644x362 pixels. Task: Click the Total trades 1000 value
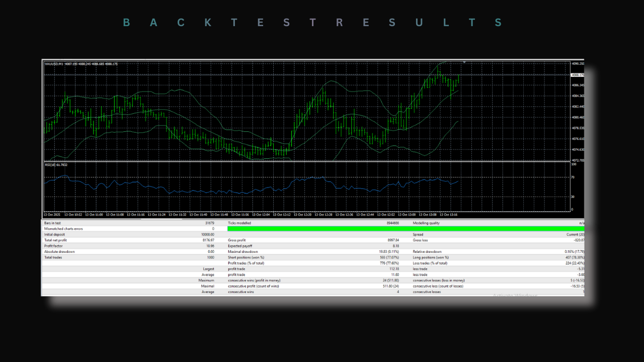[x=210, y=257]
